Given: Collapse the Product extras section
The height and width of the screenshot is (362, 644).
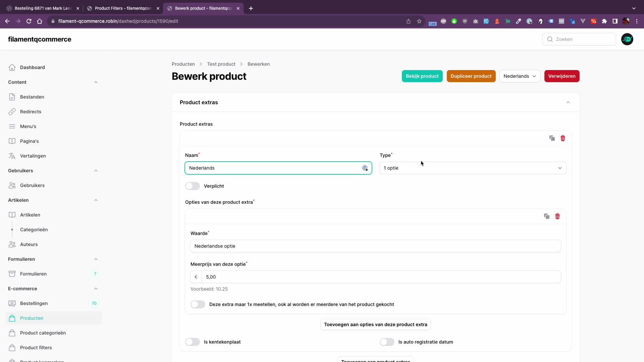Looking at the screenshot, I should pos(568,102).
